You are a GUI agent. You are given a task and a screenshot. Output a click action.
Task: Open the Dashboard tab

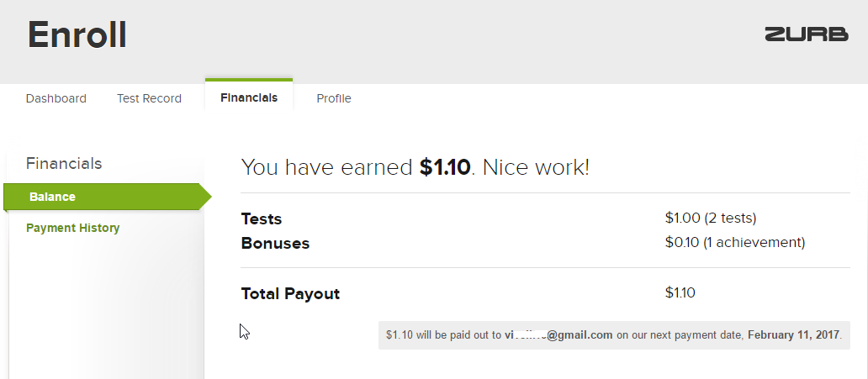[56, 98]
